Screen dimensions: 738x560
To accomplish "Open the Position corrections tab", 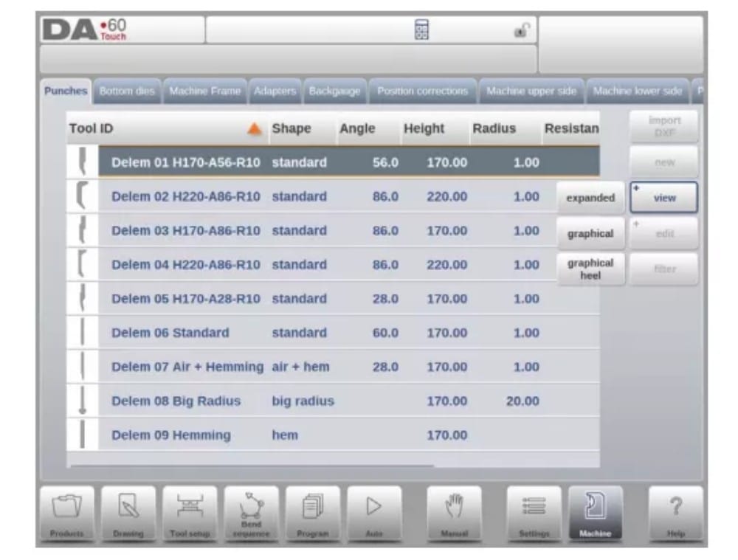I will click(x=423, y=91).
